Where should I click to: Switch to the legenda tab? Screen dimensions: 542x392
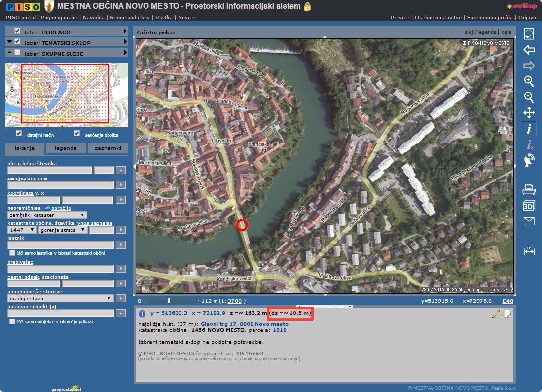66,148
